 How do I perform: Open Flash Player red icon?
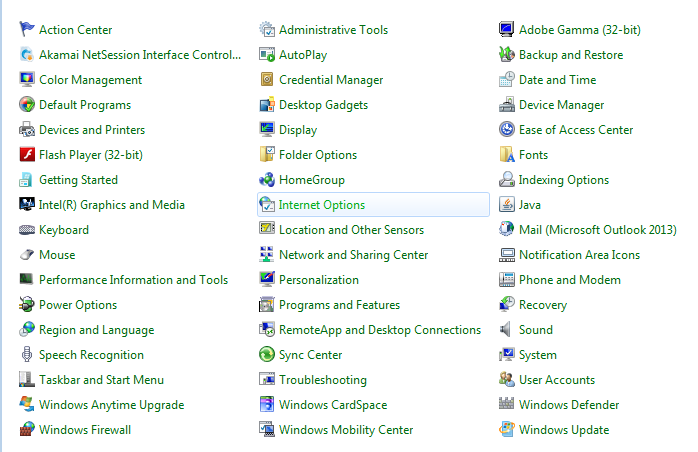click(27, 155)
